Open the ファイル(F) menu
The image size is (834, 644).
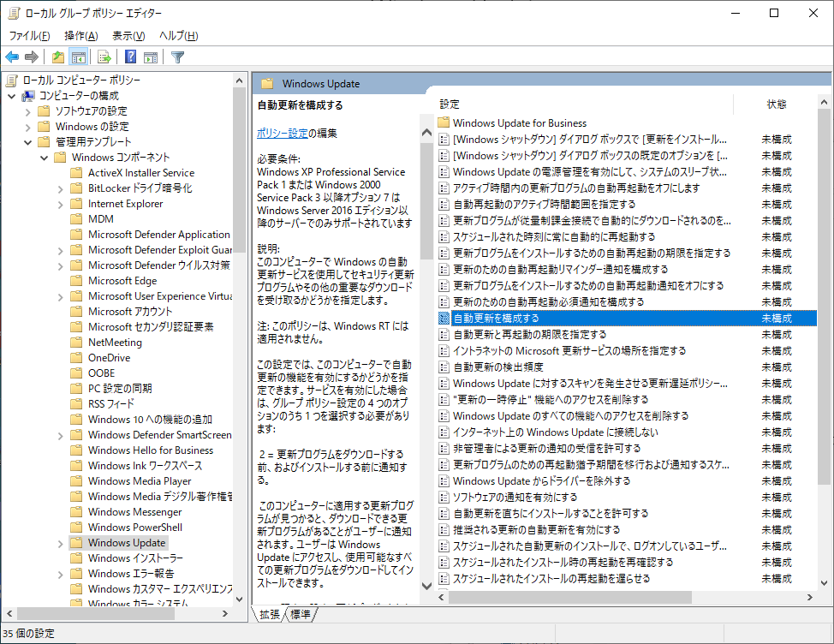[x=29, y=36]
